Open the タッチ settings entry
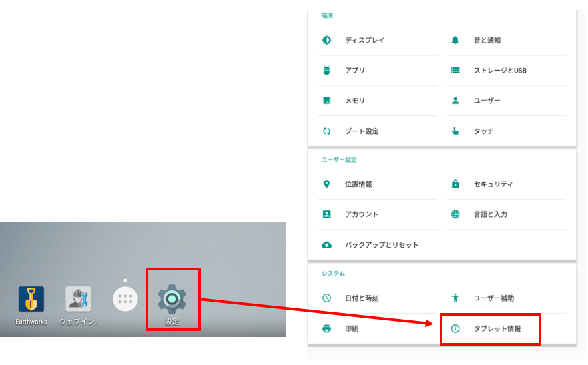The image size is (588, 365). click(x=483, y=131)
